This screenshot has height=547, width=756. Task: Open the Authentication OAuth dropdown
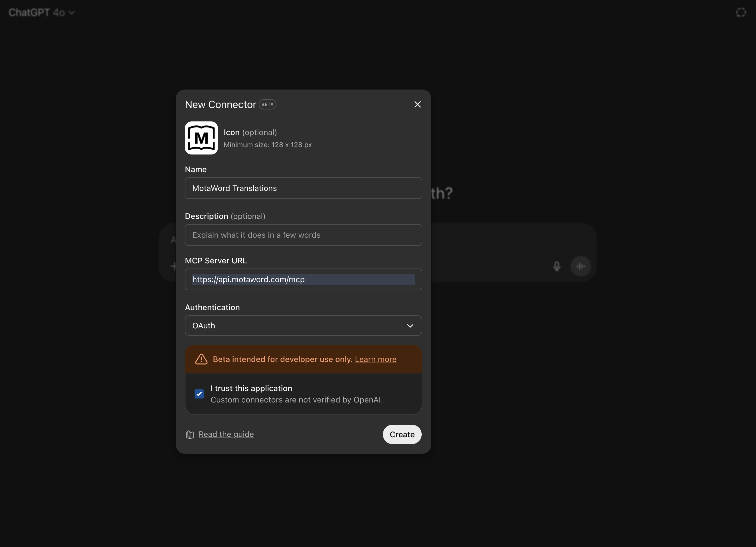pyautogui.click(x=303, y=326)
